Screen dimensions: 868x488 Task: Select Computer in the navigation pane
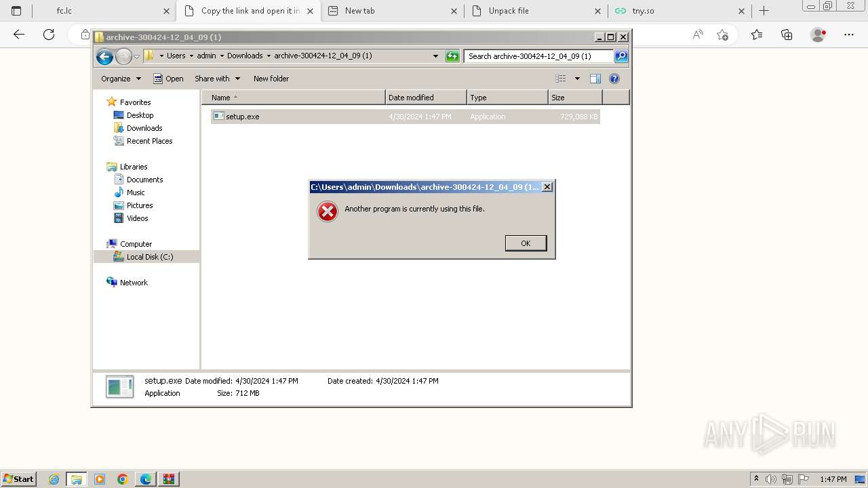click(136, 244)
